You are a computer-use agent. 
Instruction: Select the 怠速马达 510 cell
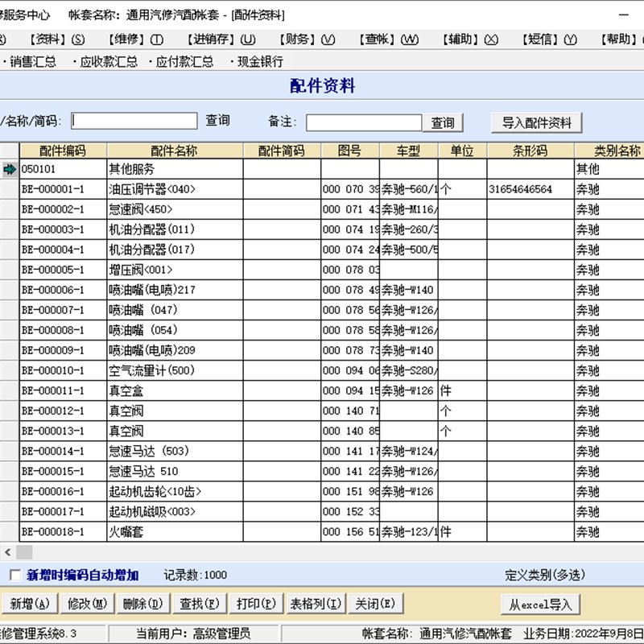(175, 471)
